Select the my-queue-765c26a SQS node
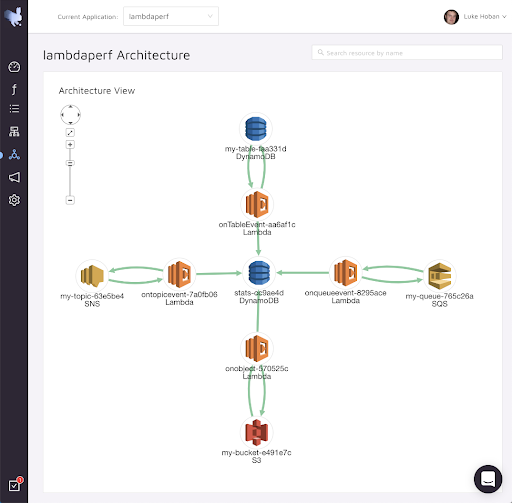 [440, 276]
